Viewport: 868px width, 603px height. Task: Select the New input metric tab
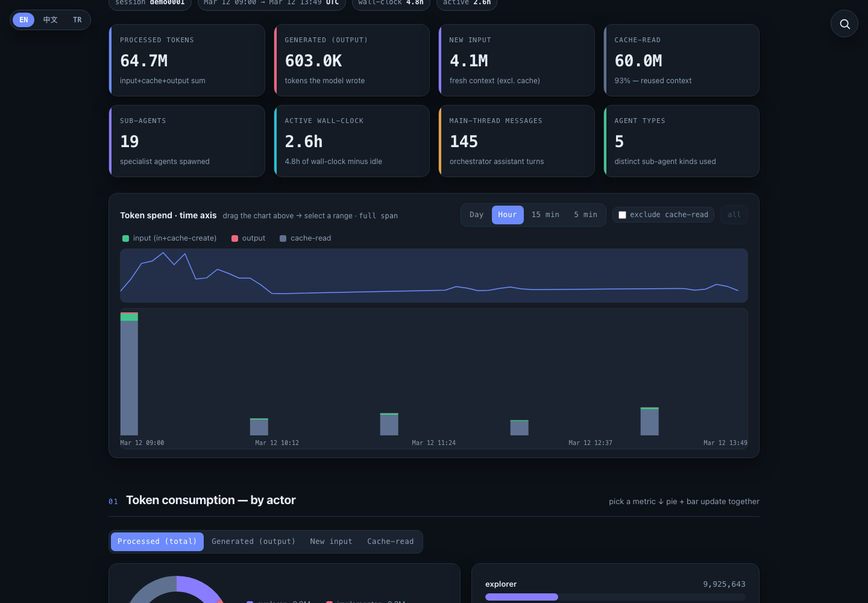tap(331, 541)
